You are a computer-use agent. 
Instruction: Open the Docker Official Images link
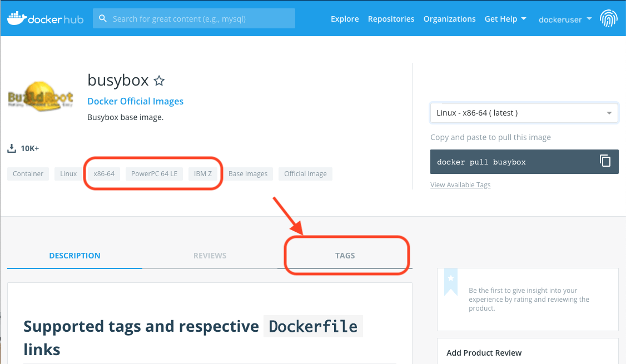[x=135, y=101]
